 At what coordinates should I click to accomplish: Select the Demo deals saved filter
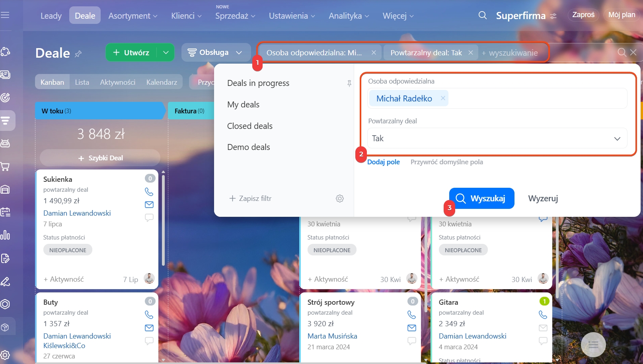point(248,147)
